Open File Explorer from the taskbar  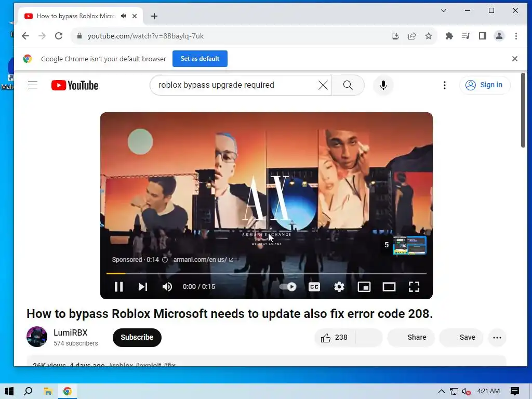[x=48, y=391]
